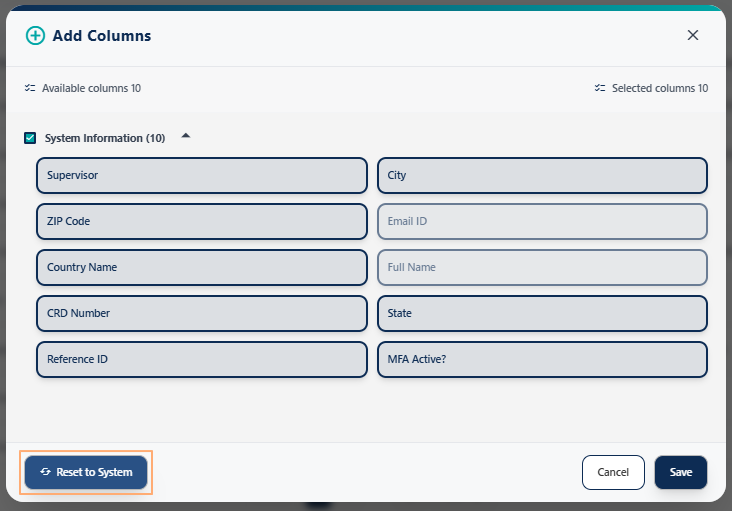Toggle the MFA Active? column
732x511 pixels.
[x=542, y=359]
